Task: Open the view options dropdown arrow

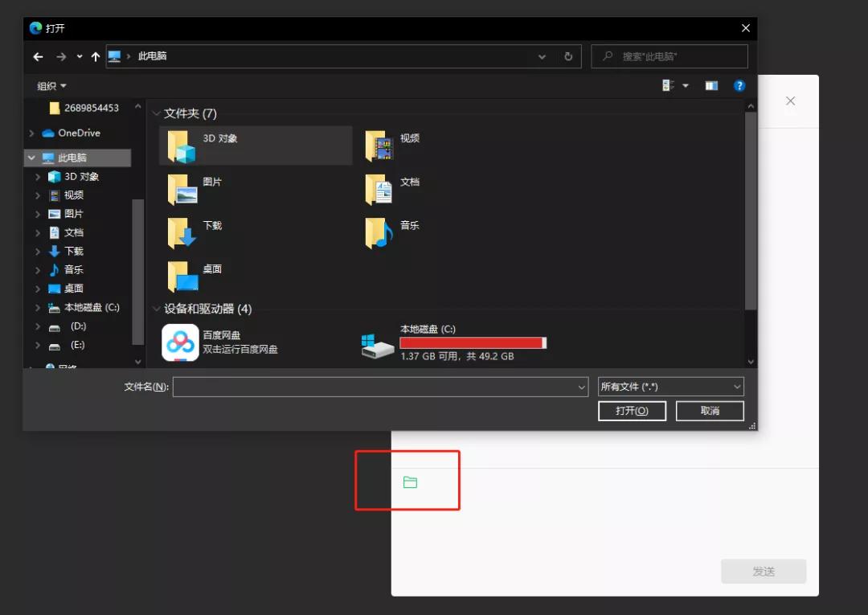Action: 686,86
